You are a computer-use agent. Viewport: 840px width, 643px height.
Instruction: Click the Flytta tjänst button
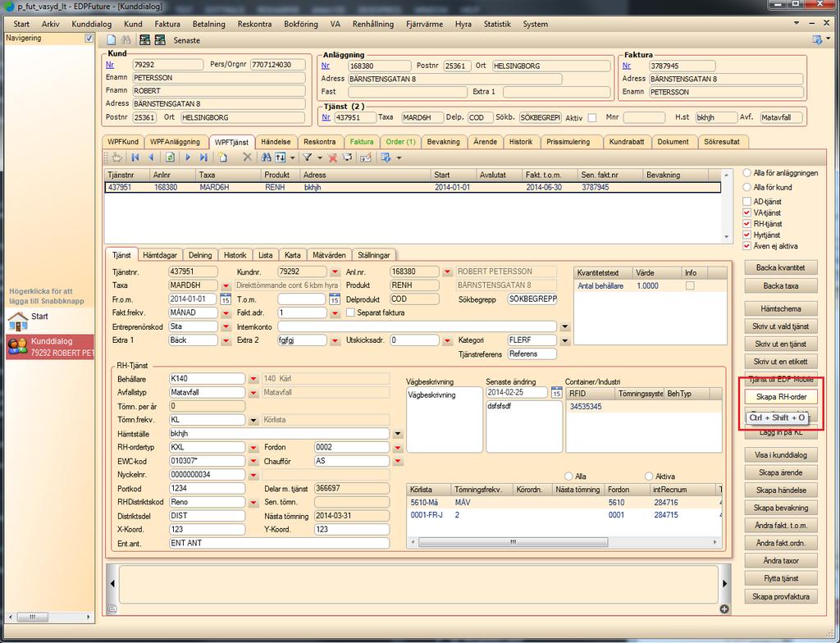coord(781,579)
